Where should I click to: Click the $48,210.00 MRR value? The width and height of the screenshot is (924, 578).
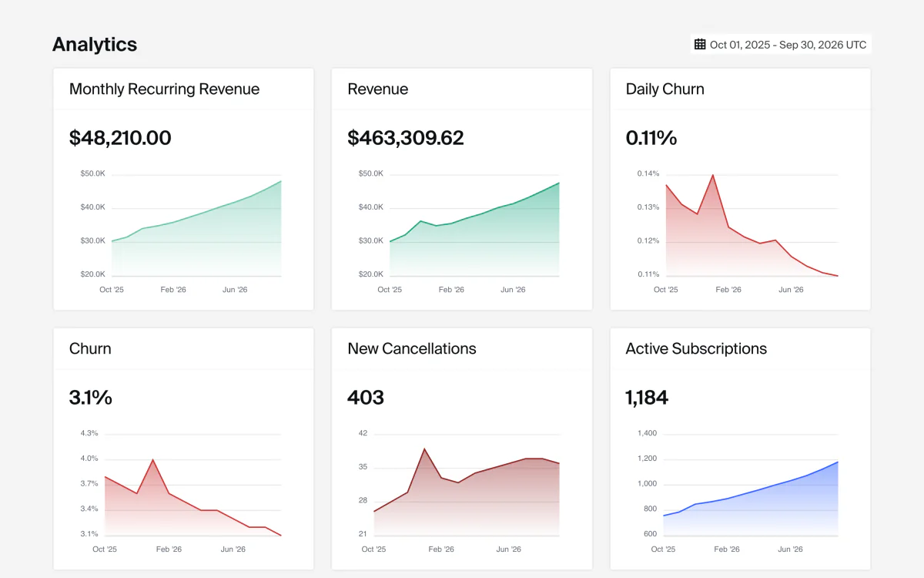click(120, 138)
